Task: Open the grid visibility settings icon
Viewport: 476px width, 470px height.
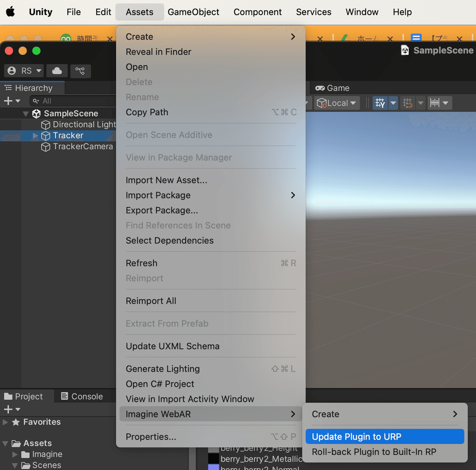Action: click(379, 103)
